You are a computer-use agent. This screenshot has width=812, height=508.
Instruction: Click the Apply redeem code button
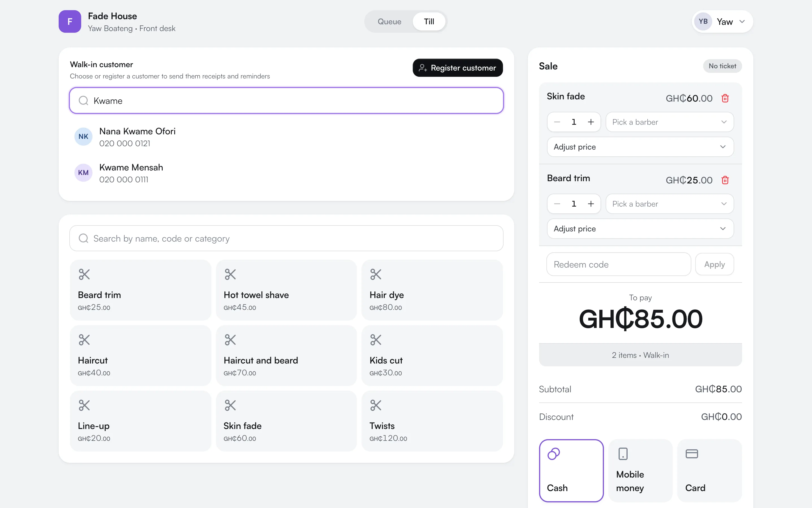tap(714, 264)
